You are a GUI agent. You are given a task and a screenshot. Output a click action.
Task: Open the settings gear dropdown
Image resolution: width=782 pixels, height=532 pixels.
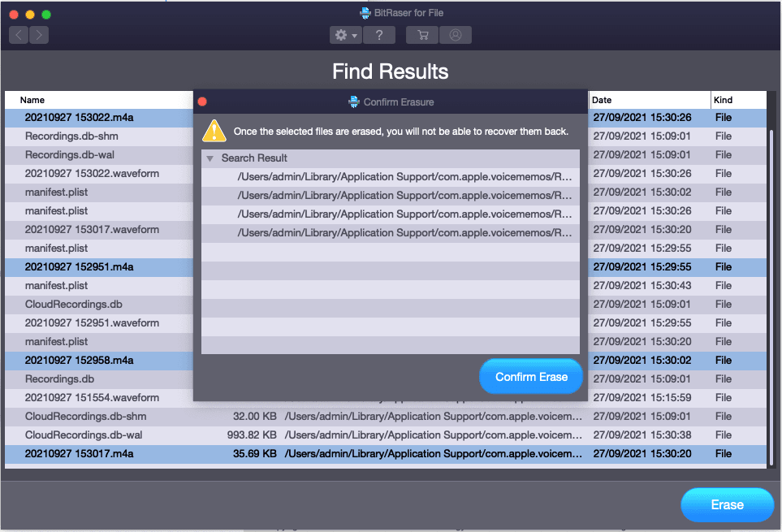click(346, 35)
